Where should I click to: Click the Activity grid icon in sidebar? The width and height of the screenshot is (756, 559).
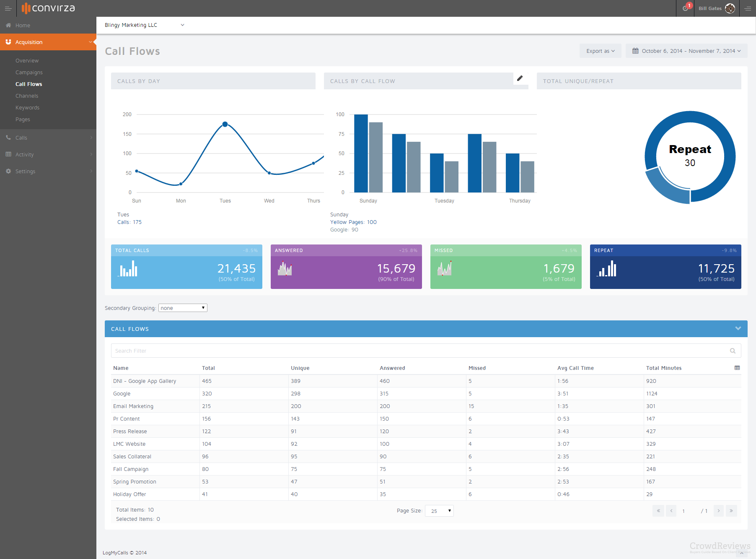(x=8, y=154)
